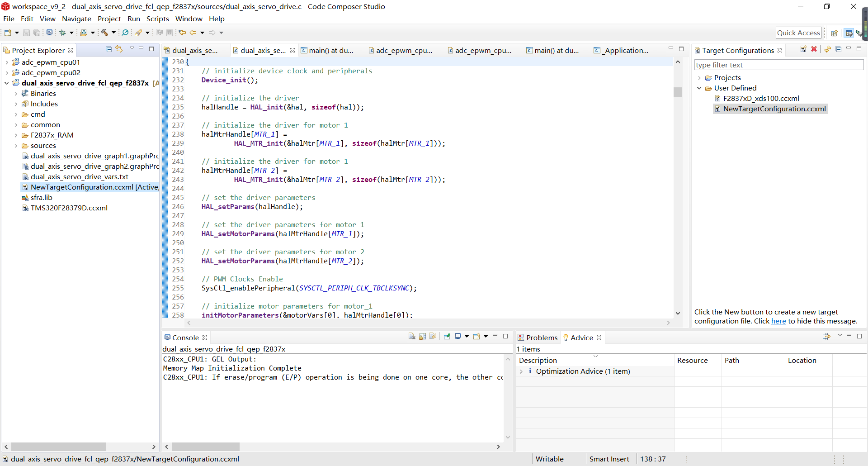Click the blue monitor terminal toolbar icon
The image size is (868, 466).
pyautogui.click(x=50, y=33)
